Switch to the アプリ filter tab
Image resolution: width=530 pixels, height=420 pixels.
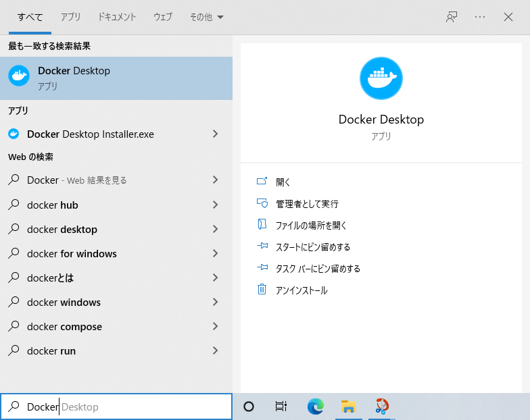pos(70,17)
